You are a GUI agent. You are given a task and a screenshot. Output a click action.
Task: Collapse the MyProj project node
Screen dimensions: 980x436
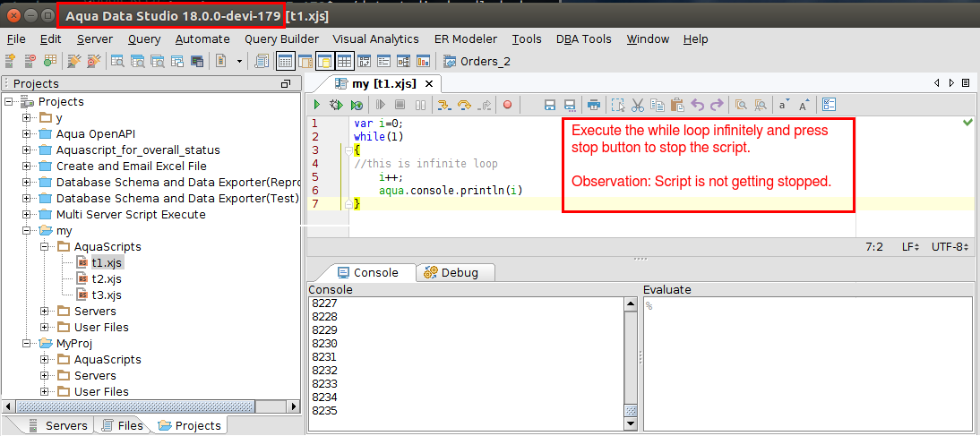[26, 344]
